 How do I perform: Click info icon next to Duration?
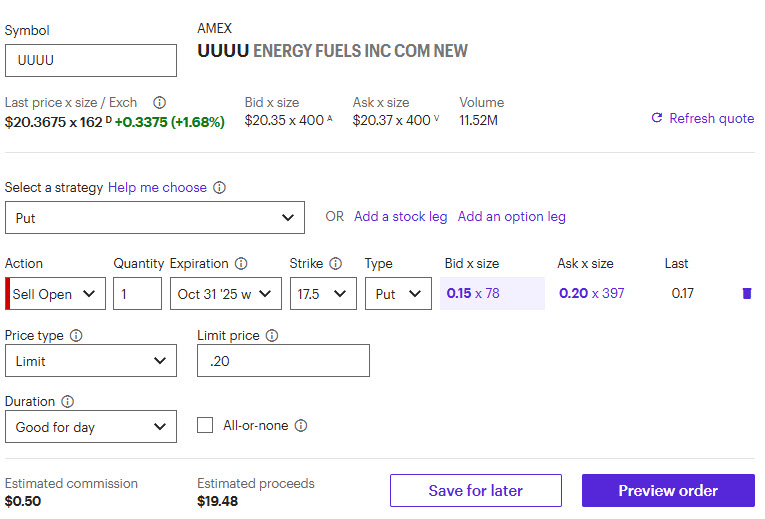point(67,401)
